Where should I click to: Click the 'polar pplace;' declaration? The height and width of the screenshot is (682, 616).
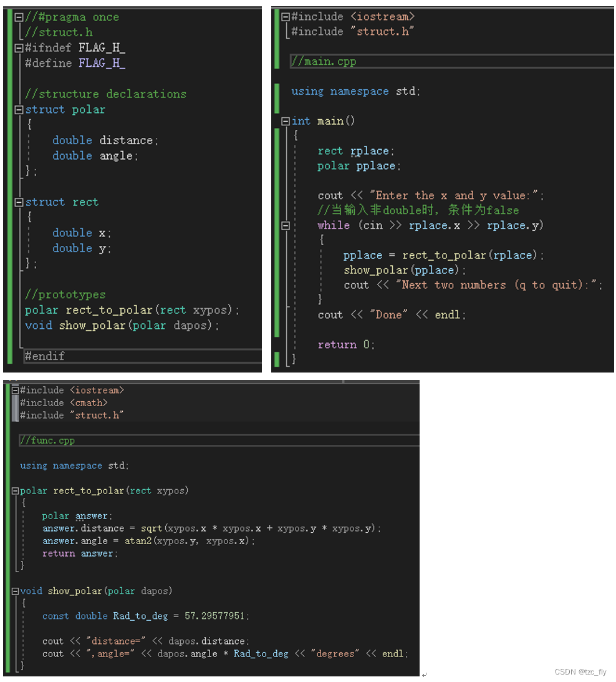359,166
